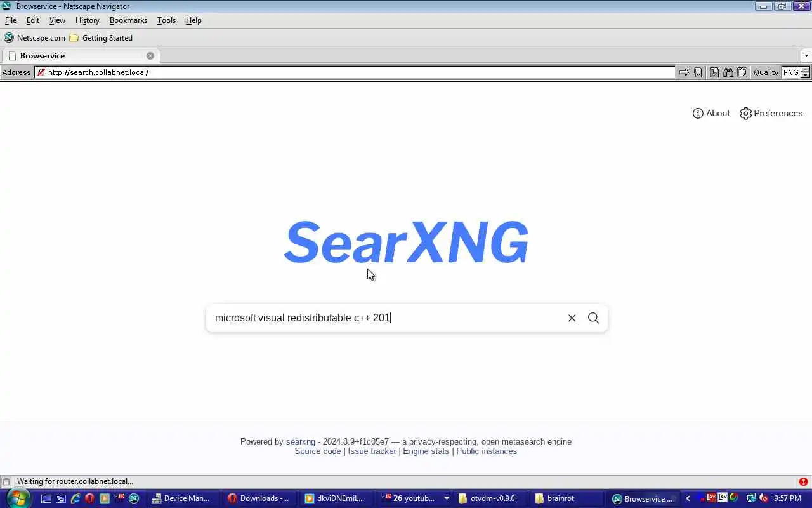Open the Source code link

click(318, 451)
